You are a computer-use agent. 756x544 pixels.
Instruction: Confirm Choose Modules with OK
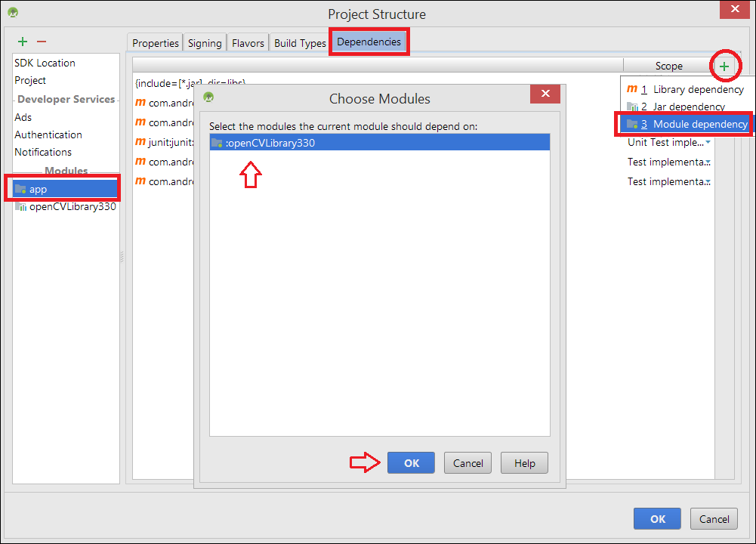point(412,463)
